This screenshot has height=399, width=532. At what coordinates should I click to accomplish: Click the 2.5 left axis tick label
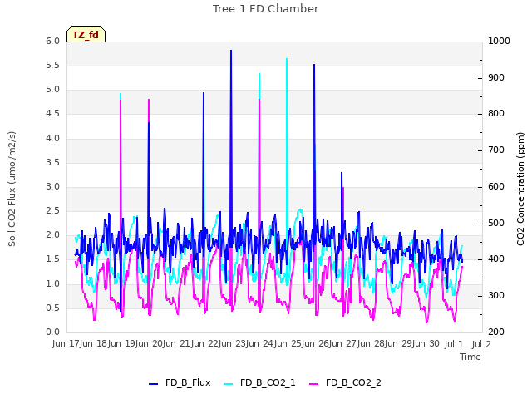52,210
